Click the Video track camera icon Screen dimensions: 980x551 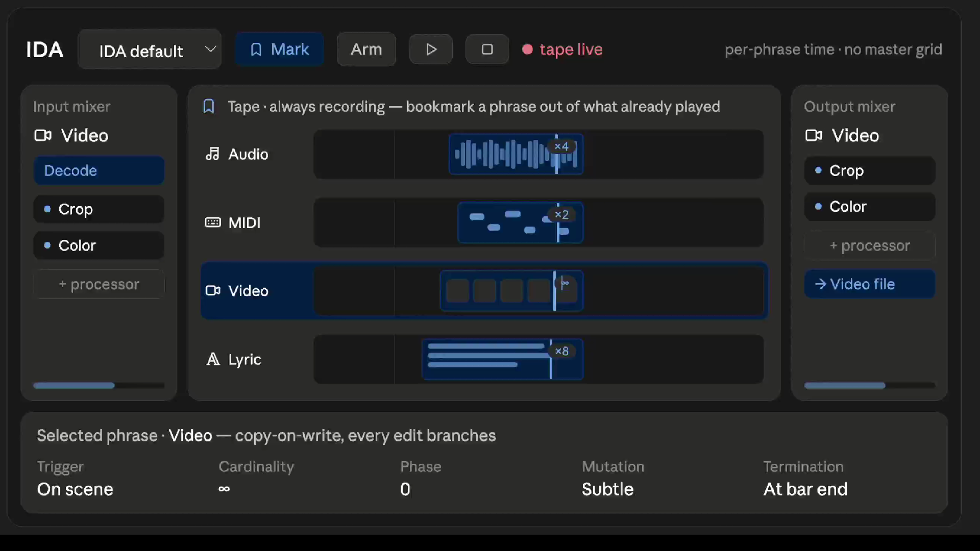coord(213,290)
